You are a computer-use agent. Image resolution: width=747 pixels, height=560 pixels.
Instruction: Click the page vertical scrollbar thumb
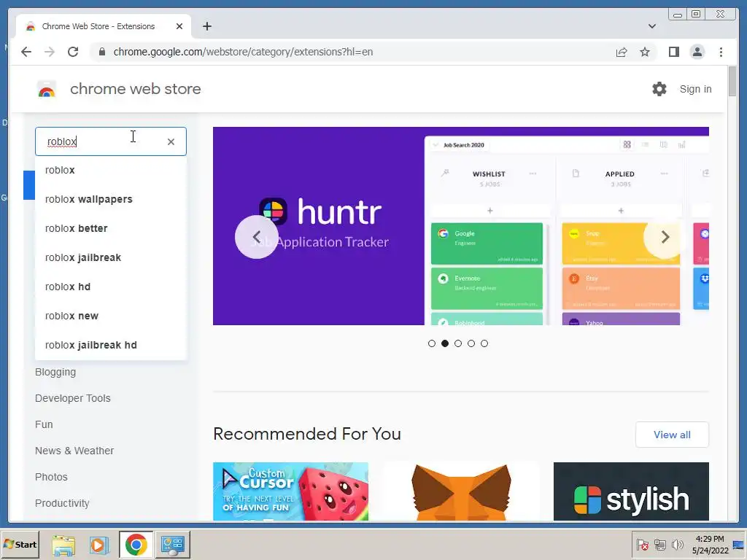coord(732,82)
